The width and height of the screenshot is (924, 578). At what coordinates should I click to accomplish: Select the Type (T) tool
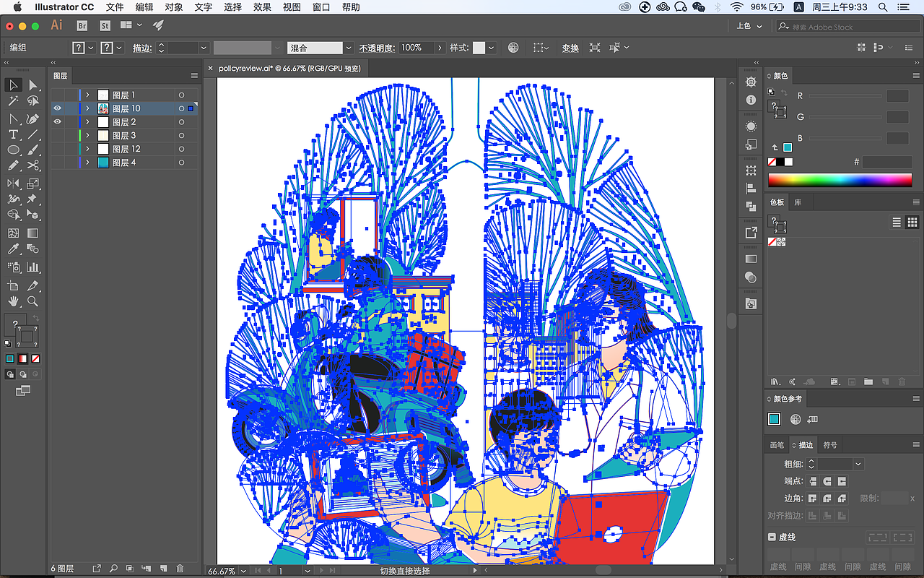14,134
